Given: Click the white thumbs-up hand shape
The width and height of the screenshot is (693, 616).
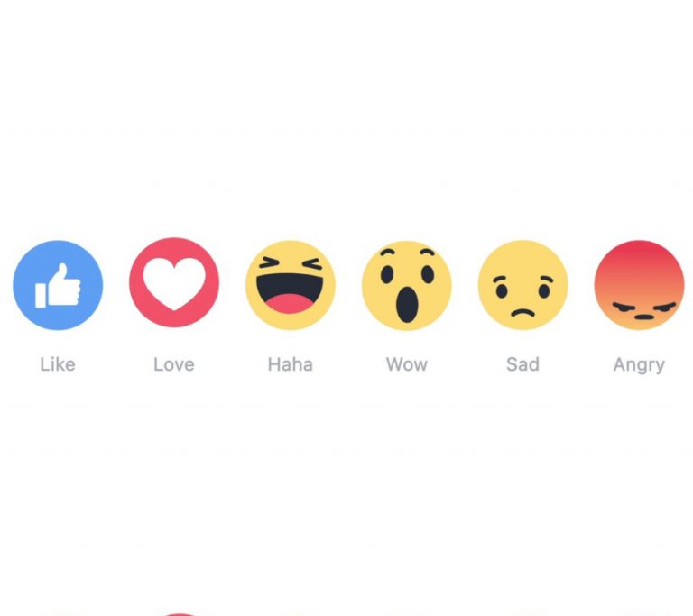Looking at the screenshot, I should [x=58, y=286].
